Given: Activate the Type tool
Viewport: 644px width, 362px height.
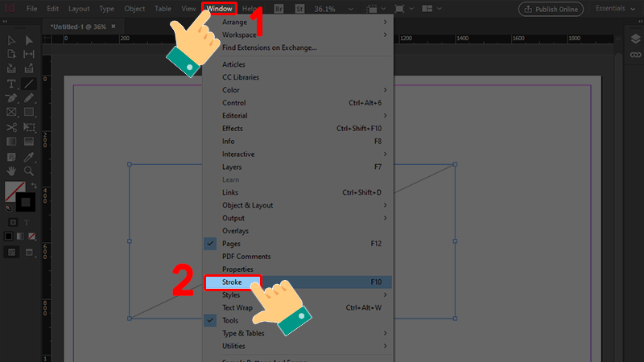Looking at the screenshot, I should click(x=11, y=84).
